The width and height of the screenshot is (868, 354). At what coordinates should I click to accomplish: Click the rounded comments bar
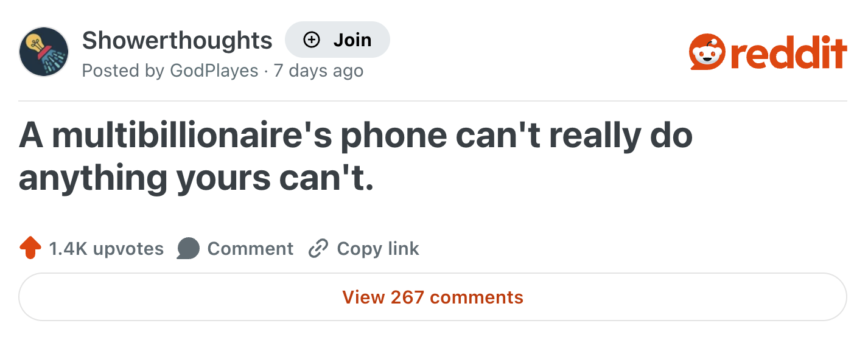[x=433, y=297]
